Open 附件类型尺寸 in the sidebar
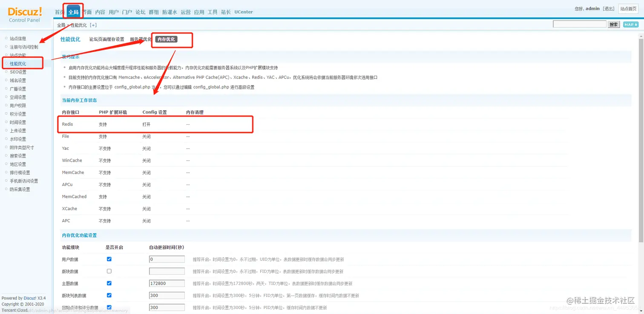Image resolution: width=644 pixels, height=314 pixels. tap(22, 148)
